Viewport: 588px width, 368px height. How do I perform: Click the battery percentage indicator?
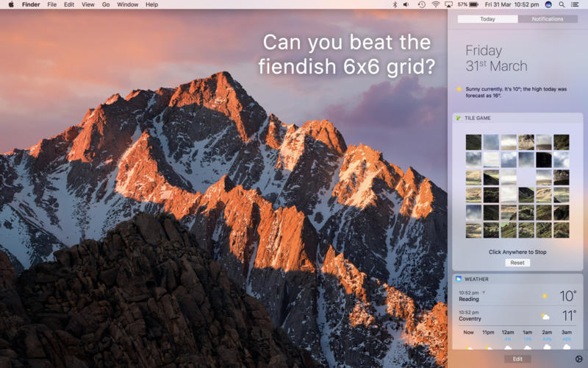[x=467, y=4]
